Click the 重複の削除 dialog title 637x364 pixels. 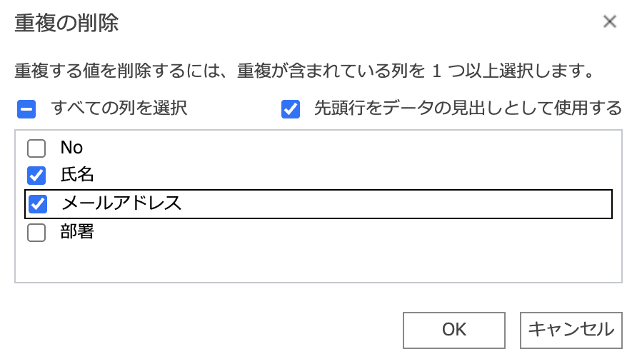click(x=66, y=24)
